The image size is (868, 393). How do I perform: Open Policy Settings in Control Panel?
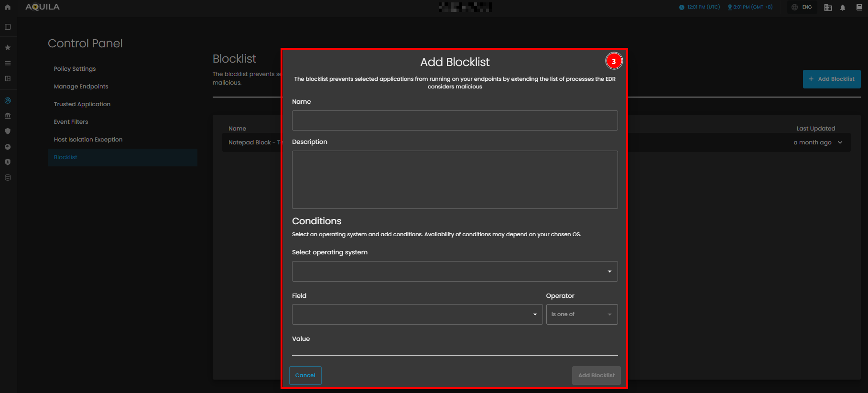point(75,69)
